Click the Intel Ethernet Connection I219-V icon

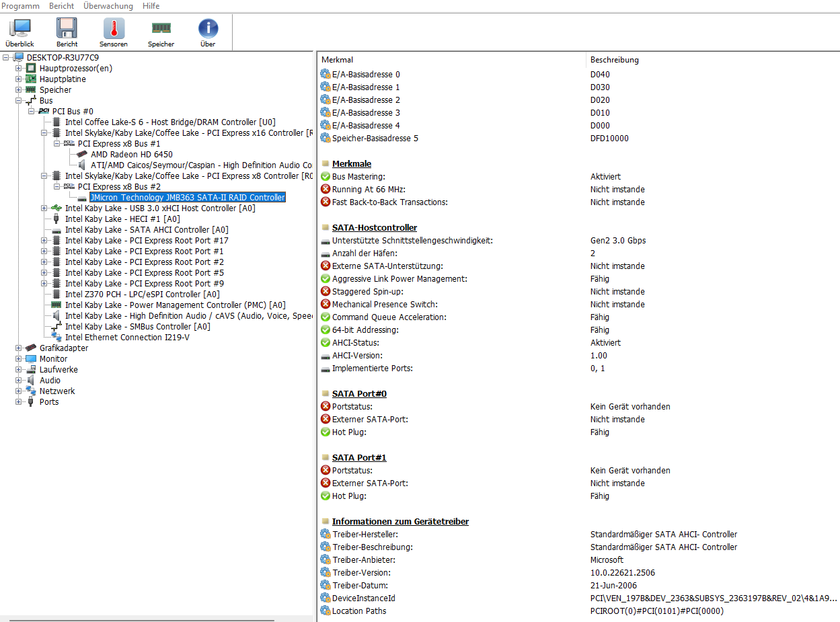tap(56, 338)
